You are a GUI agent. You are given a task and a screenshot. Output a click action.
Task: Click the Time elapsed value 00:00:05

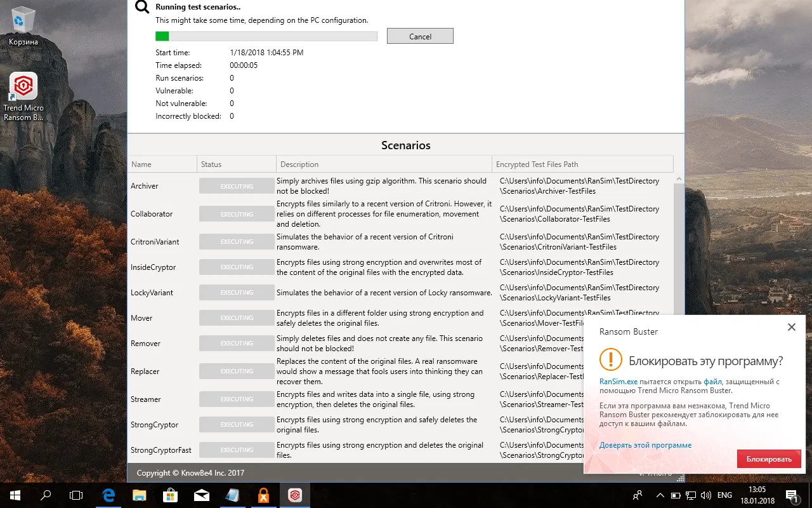(244, 65)
